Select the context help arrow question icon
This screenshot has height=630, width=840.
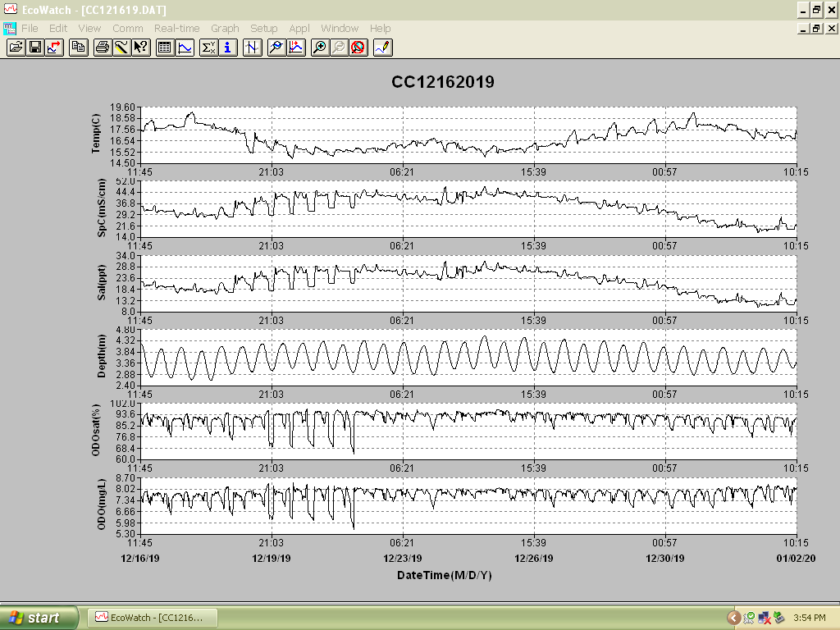click(x=141, y=48)
